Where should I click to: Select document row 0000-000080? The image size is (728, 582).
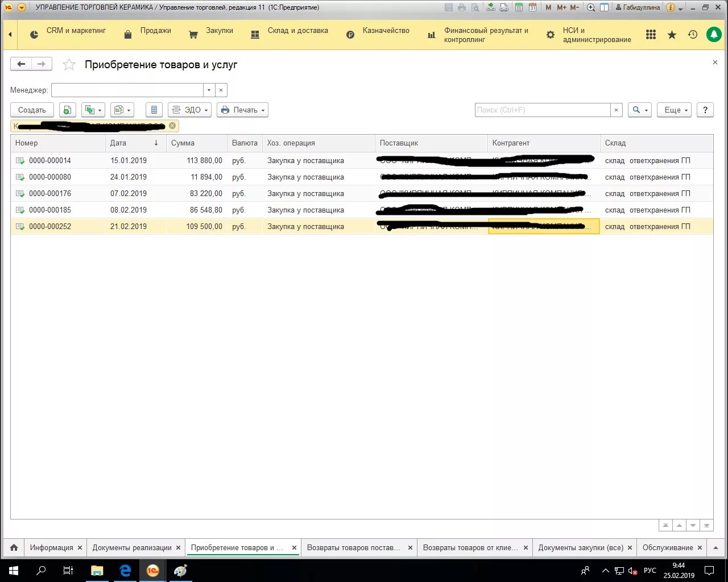[x=362, y=177]
